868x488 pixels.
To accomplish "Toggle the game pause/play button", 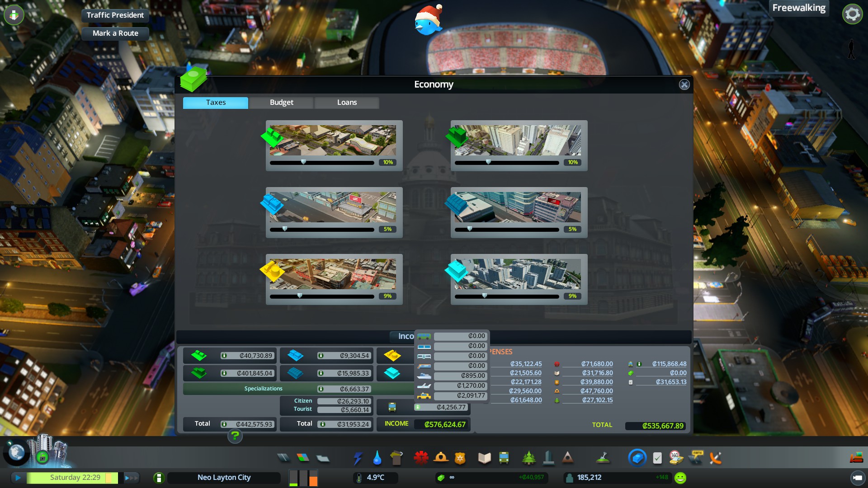I will pos(18,478).
